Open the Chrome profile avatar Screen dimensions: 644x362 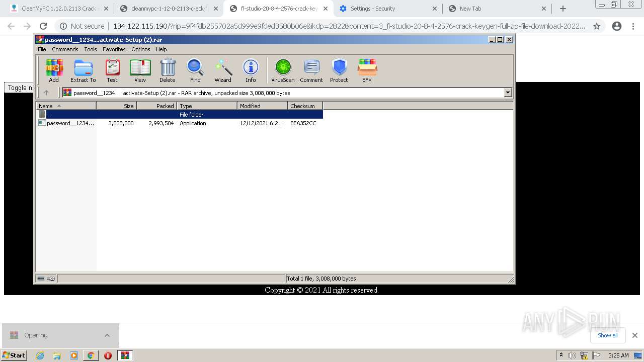coord(617,26)
